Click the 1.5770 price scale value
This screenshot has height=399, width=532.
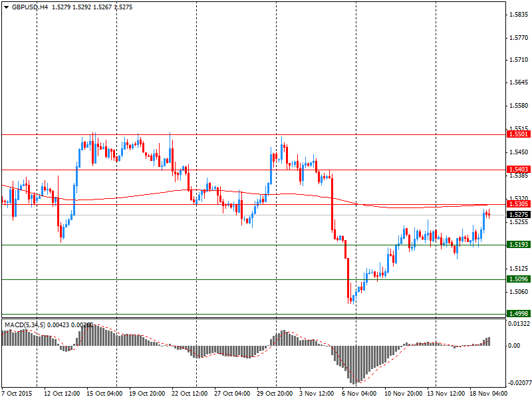[x=519, y=38]
